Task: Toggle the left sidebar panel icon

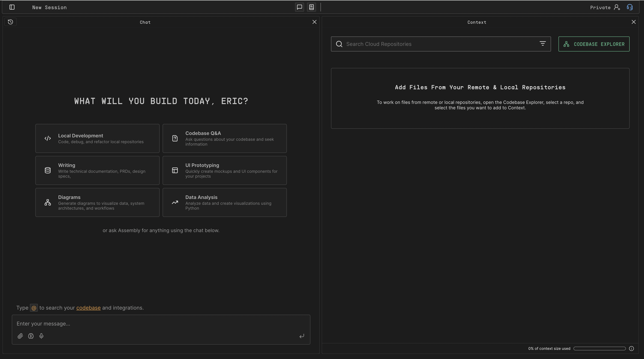Action: (12, 7)
